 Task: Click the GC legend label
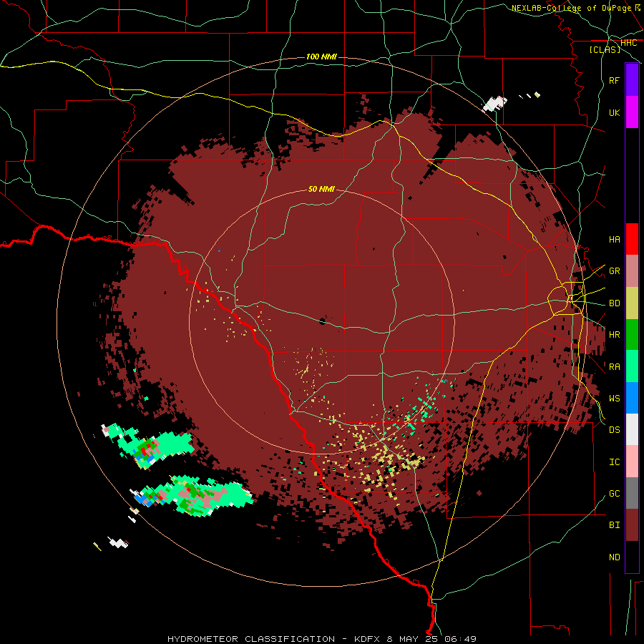[x=614, y=493]
